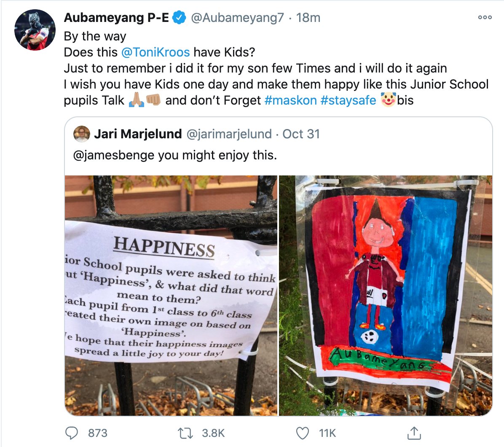The height and width of the screenshot is (447, 504).
Task: Click the blue verified badge icon
Action: point(180,18)
